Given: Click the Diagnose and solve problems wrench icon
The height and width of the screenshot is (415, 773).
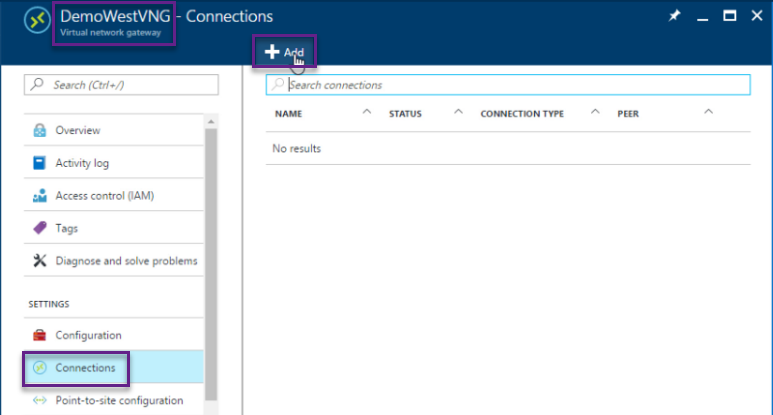Looking at the screenshot, I should tap(40, 261).
